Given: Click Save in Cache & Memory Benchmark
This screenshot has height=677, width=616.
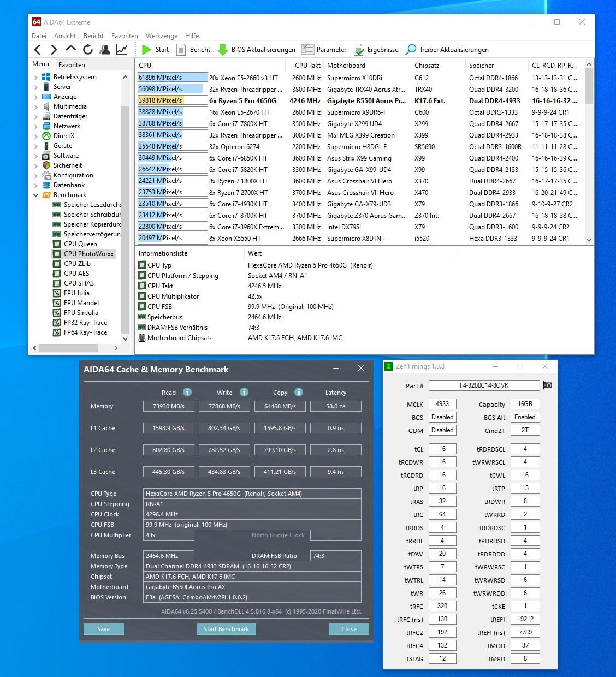Looking at the screenshot, I should click(104, 629).
